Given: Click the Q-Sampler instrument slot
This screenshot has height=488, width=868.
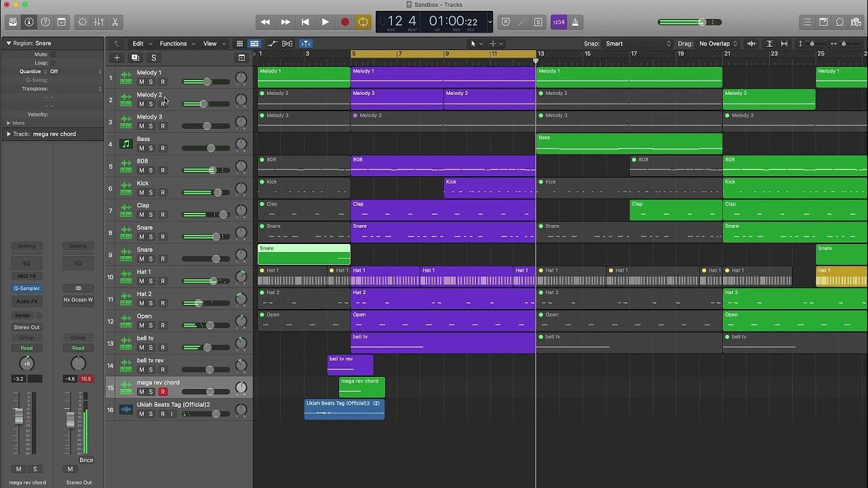Looking at the screenshot, I should pyautogui.click(x=26, y=288).
